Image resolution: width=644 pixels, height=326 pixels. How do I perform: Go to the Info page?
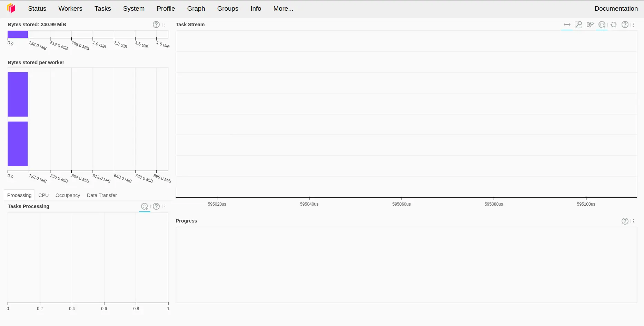[256, 9]
